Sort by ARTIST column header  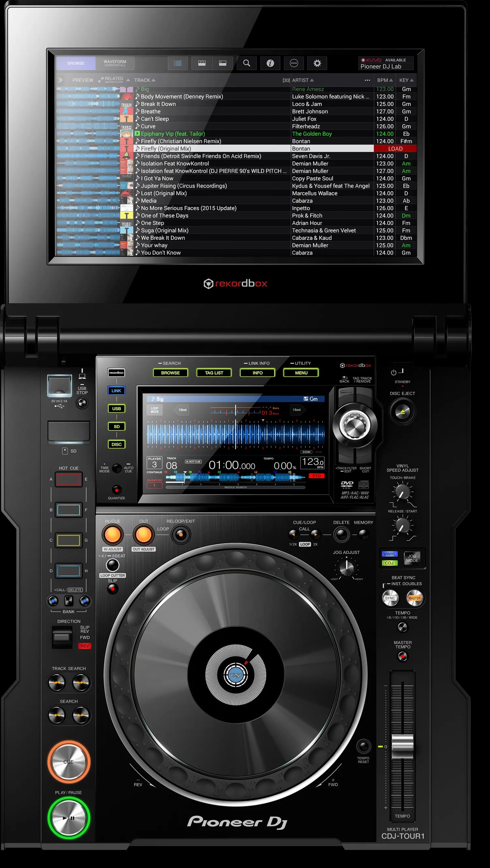[302, 80]
